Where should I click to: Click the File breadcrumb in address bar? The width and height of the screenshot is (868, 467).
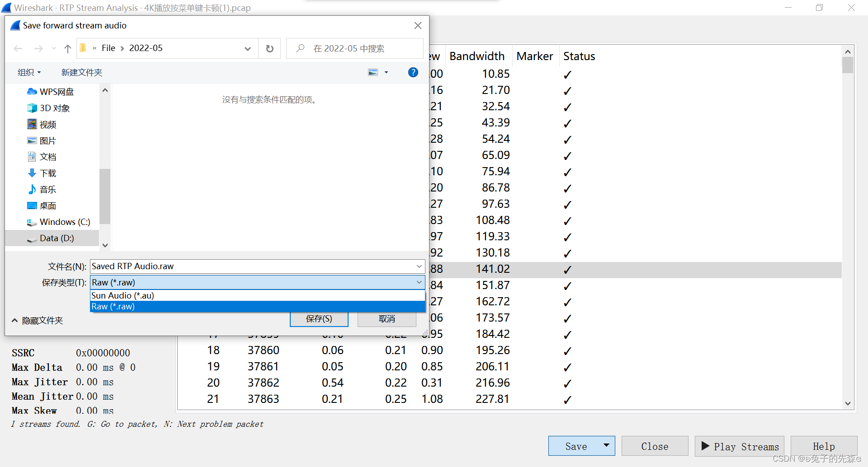click(108, 48)
